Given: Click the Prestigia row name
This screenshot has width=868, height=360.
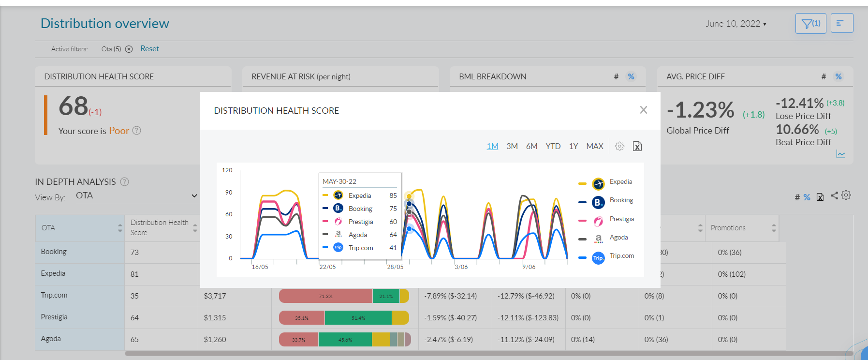Looking at the screenshot, I should [54, 317].
